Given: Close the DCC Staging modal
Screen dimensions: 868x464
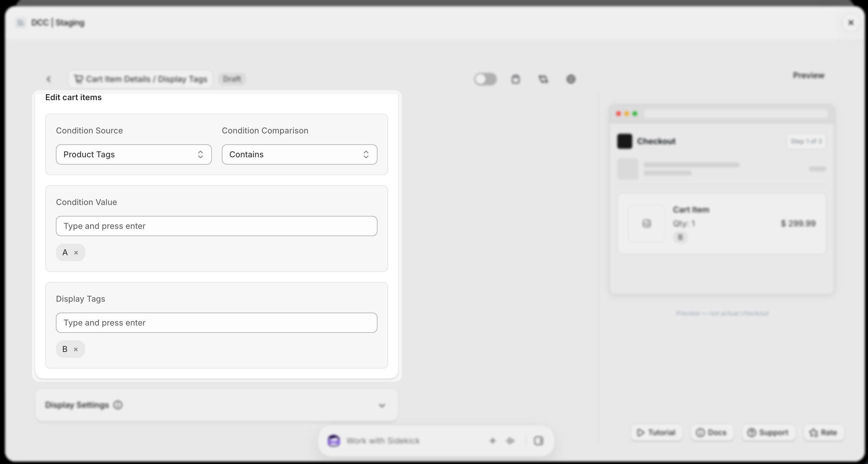Looking at the screenshot, I should point(851,23).
